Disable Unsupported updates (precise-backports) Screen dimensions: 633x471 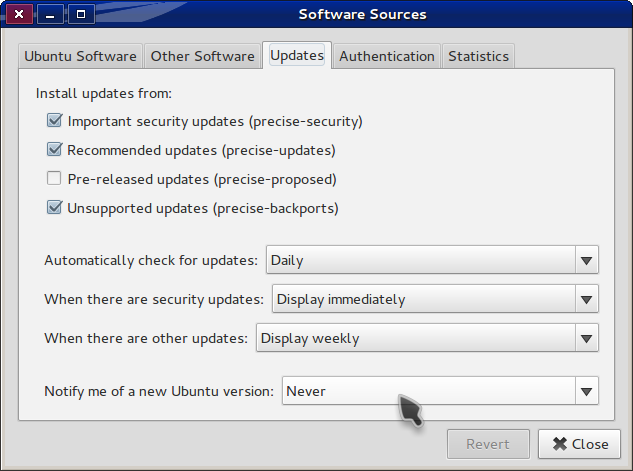pyautogui.click(x=54, y=209)
